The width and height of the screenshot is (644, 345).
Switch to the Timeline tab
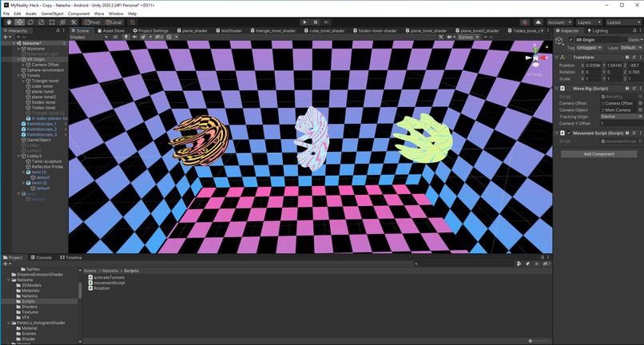point(71,257)
